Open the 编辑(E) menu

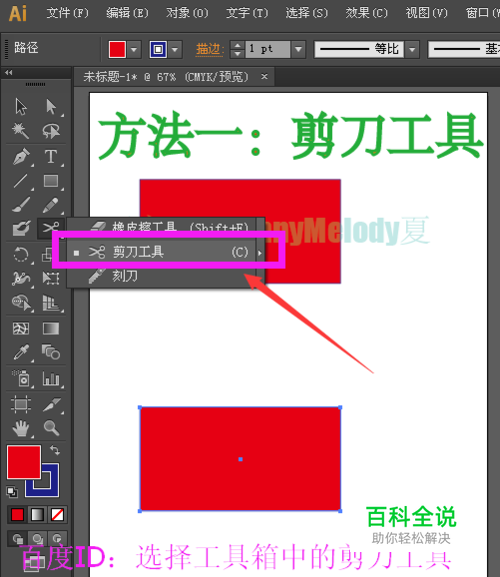127,13
